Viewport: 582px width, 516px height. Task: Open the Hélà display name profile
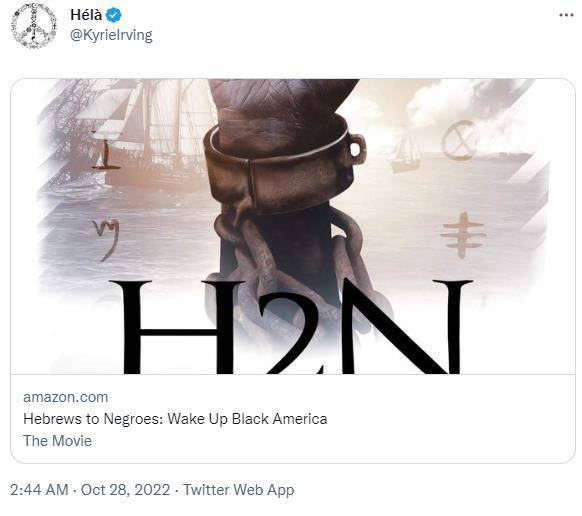click(86, 15)
